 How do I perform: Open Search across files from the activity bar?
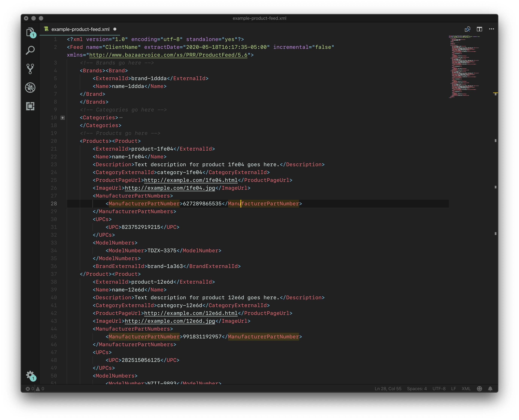(30, 50)
